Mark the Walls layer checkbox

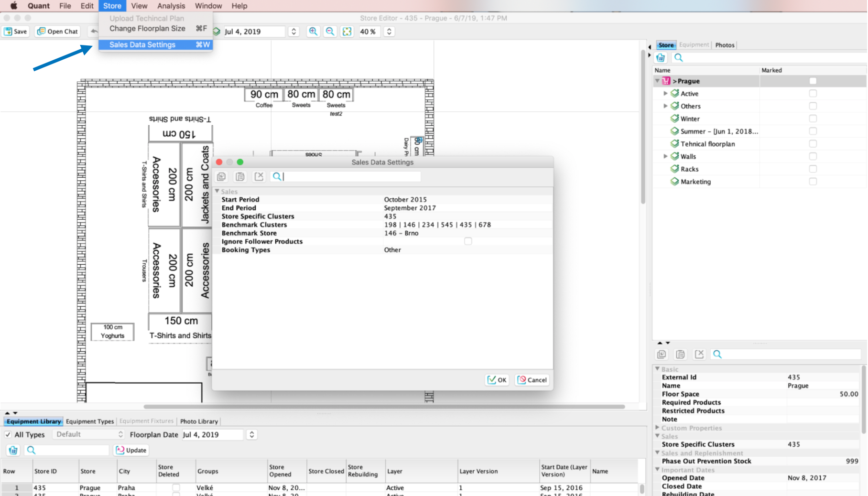[x=813, y=156]
